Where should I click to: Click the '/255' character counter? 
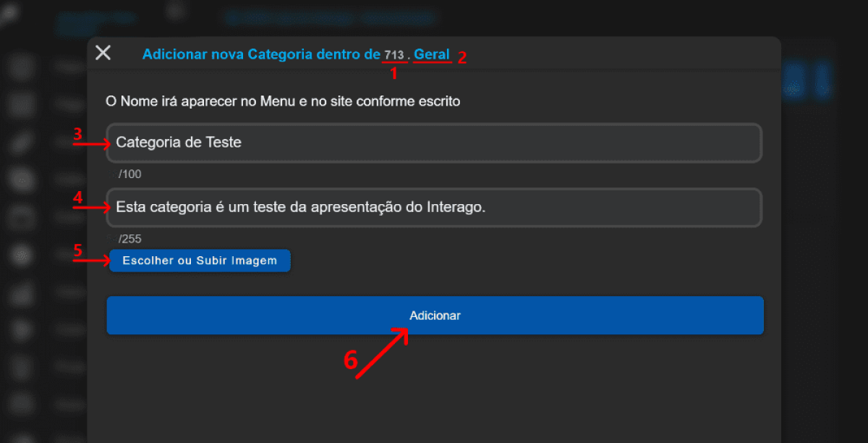[129, 240]
